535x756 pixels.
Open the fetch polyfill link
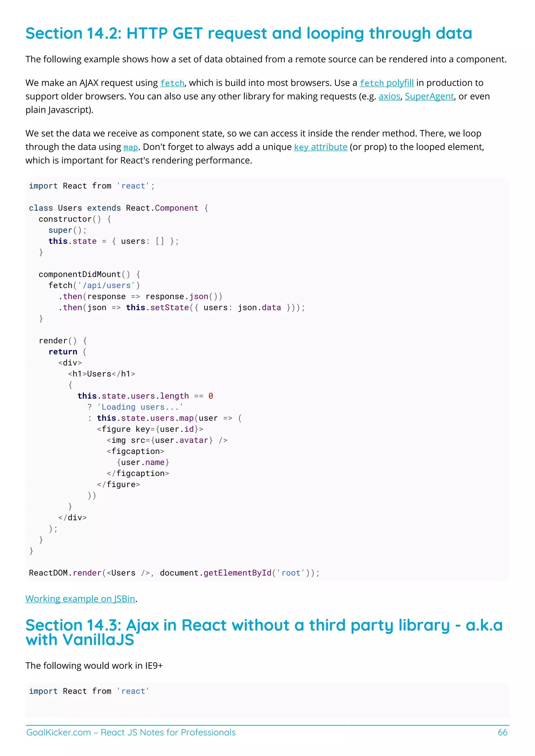coord(386,83)
